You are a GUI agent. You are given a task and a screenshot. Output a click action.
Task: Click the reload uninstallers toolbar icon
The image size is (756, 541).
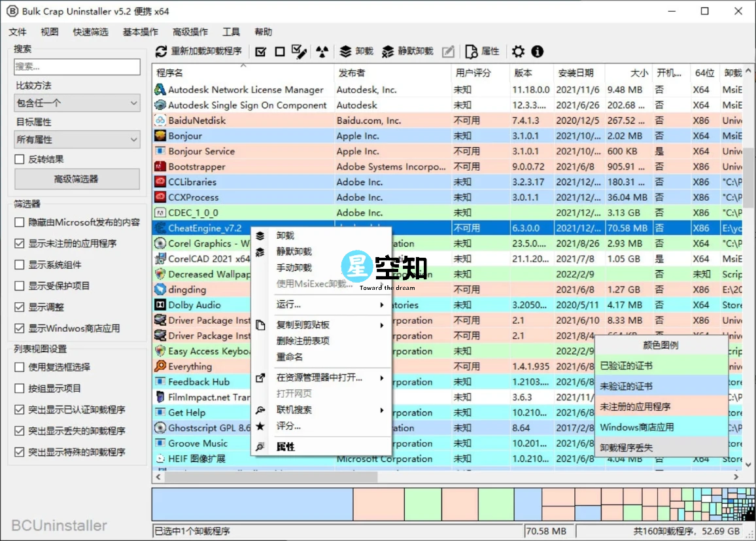(161, 52)
